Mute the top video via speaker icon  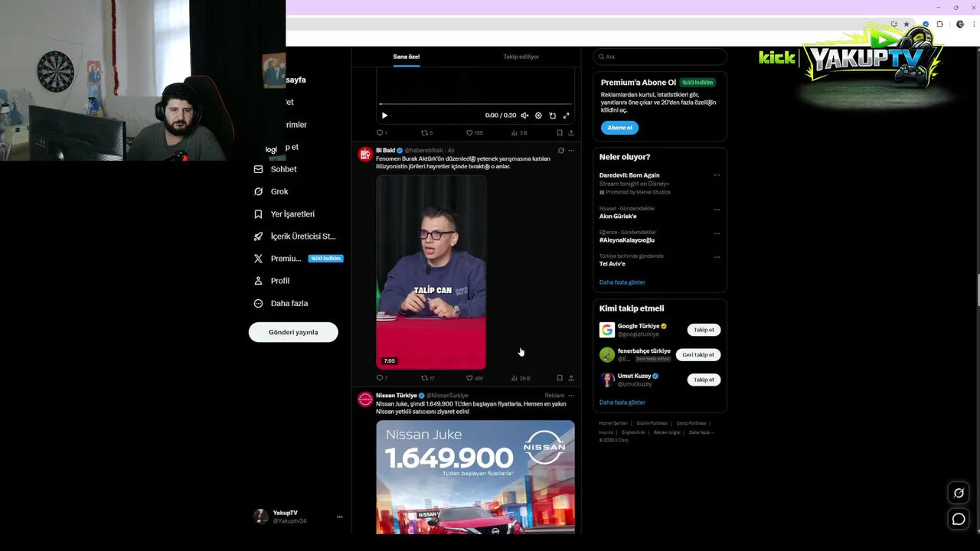524,116
